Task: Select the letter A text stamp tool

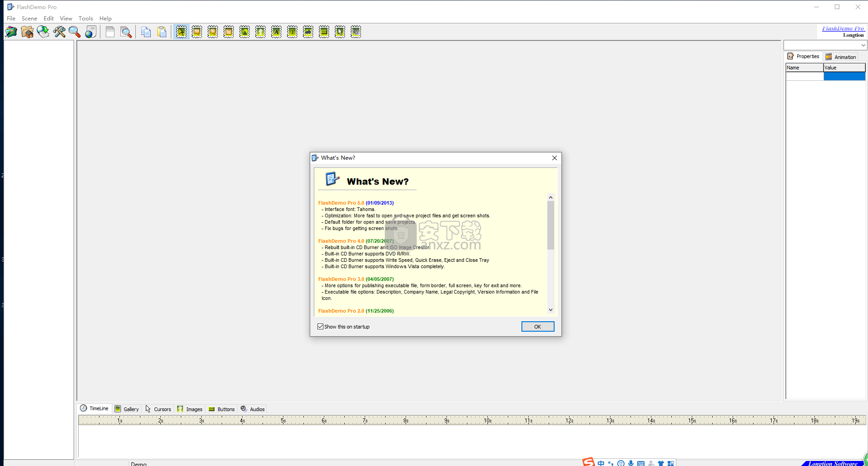Action: (x=277, y=32)
